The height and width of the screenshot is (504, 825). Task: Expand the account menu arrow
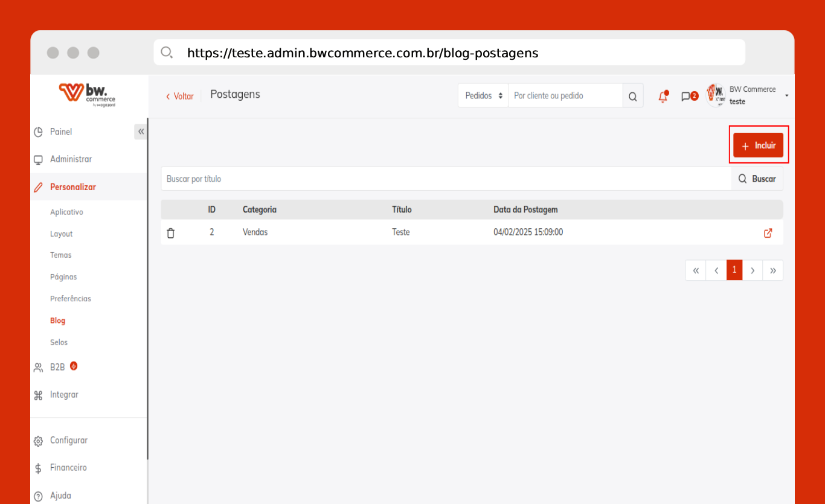(786, 95)
